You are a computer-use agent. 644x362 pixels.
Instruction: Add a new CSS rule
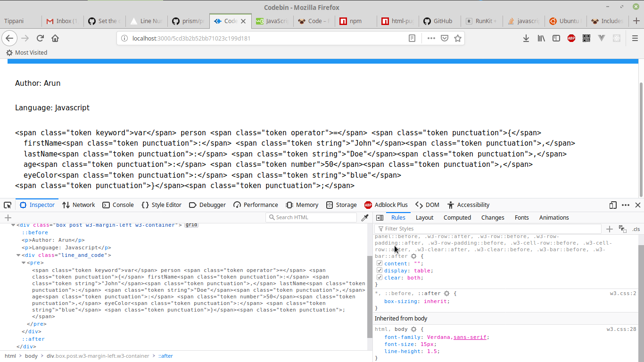tap(609, 229)
